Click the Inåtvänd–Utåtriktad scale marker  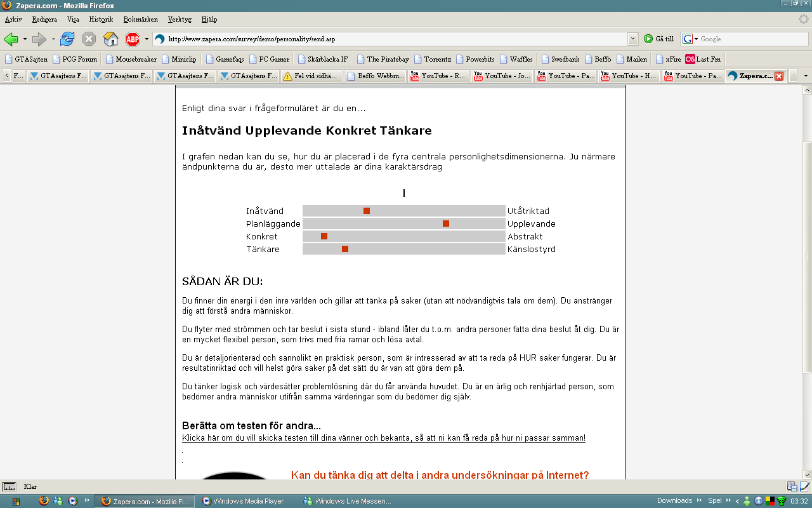[367, 211]
